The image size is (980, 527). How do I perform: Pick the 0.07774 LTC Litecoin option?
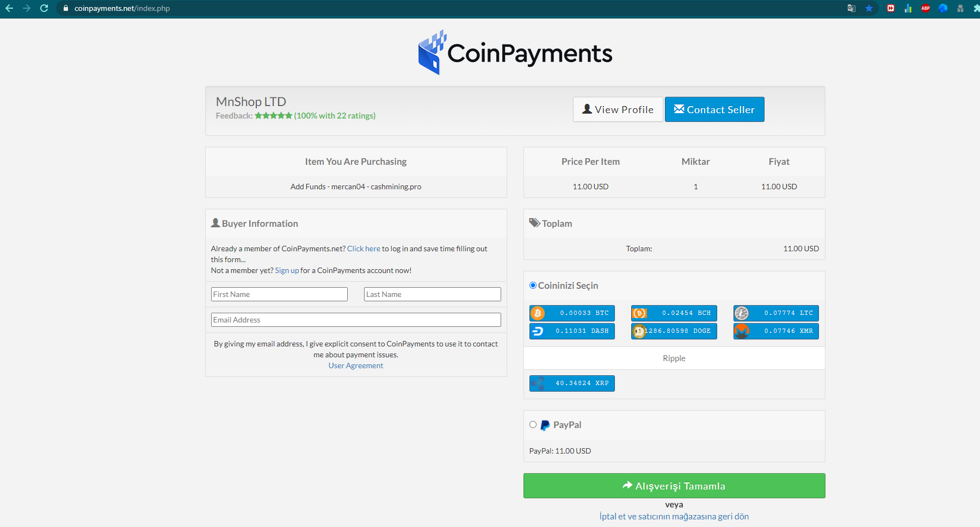coord(776,313)
